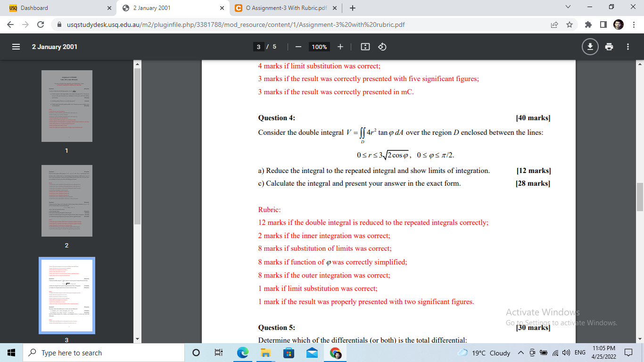This screenshot has width=644, height=362.
Task: Share this page icon in address bar
Action: (554, 25)
